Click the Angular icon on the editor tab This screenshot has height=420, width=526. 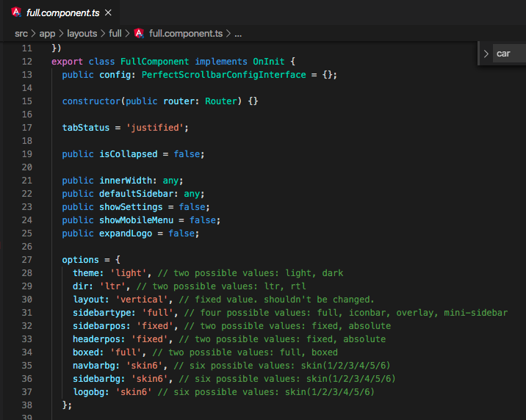15,13
